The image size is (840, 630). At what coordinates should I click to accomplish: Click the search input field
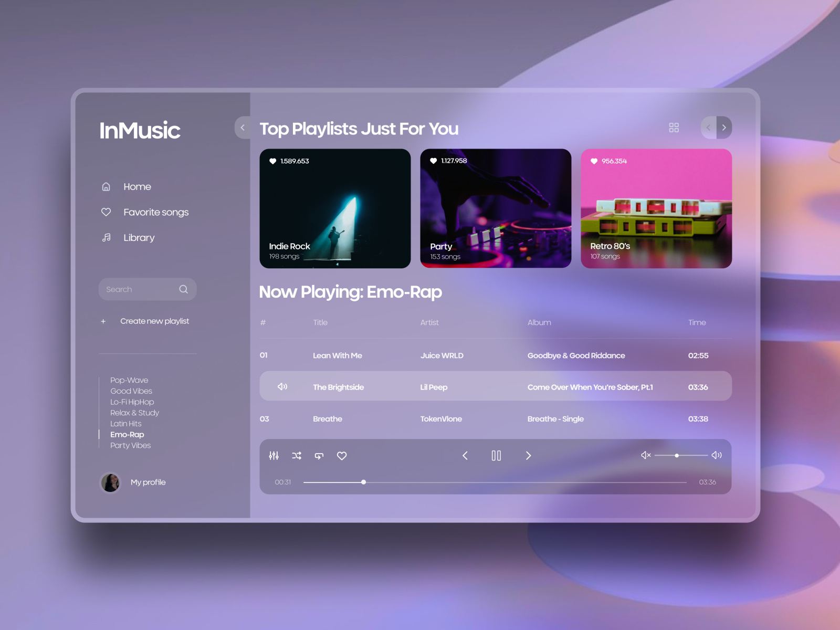(144, 289)
